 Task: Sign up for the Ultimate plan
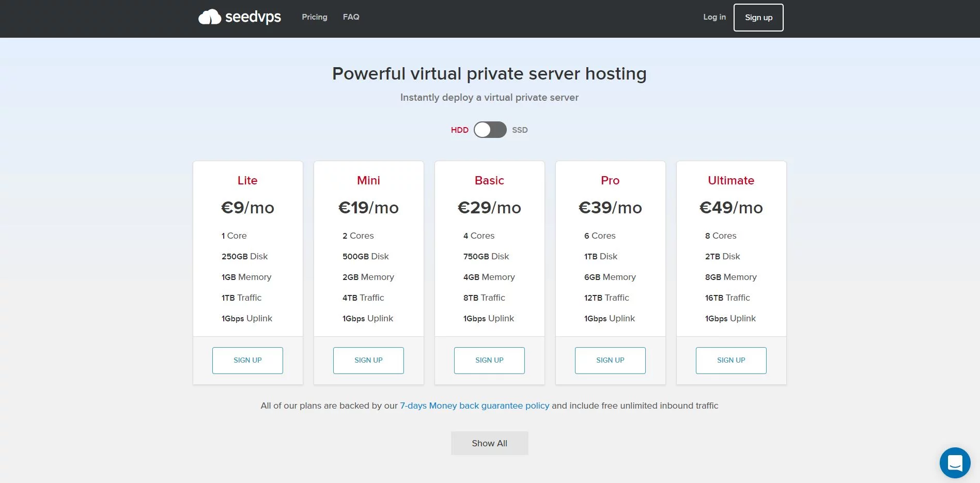[x=731, y=361]
